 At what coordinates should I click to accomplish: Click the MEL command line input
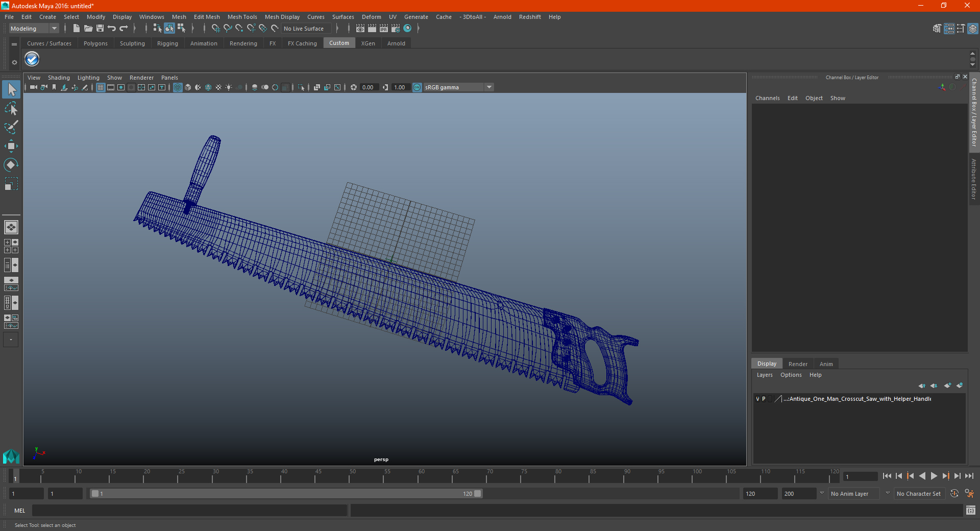tap(190, 510)
